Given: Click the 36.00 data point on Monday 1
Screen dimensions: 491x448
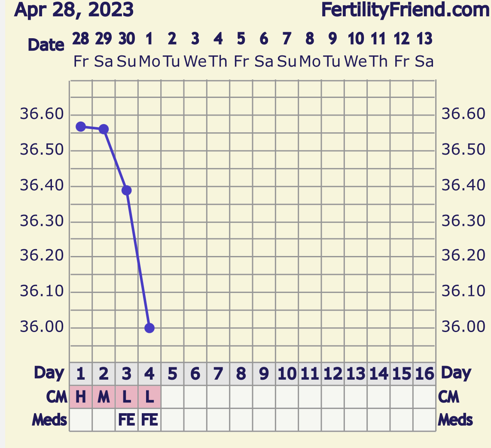Looking at the screenshot, I should pyautogui.click(x=149, y=328).
